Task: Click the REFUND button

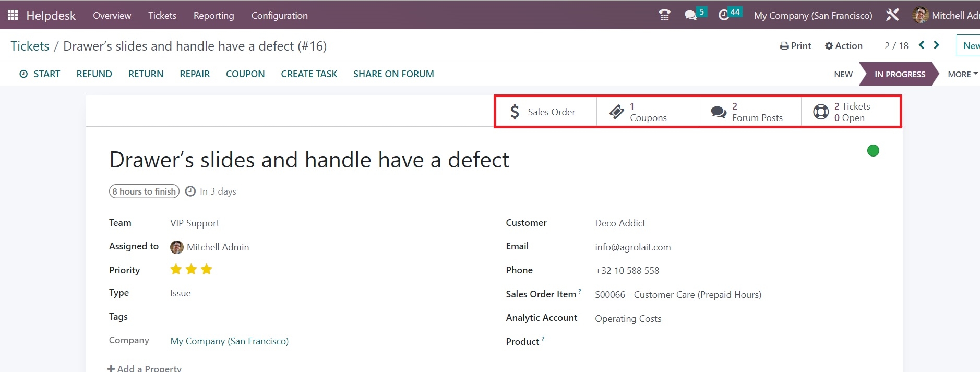Action: coord(94,74)
